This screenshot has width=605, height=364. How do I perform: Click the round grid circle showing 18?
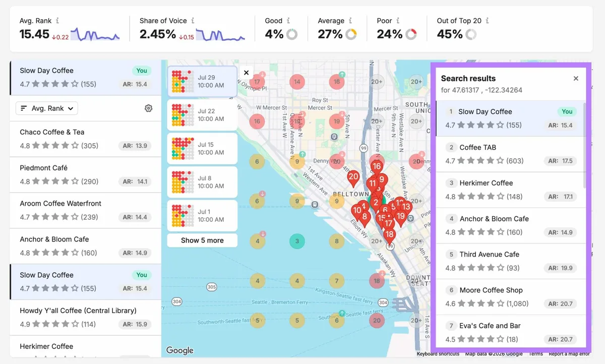tap(377, 281)
